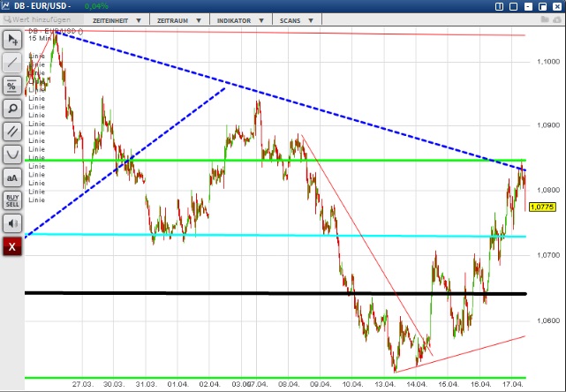Choose the aA text annotation tool

click(x=12, y=177)
